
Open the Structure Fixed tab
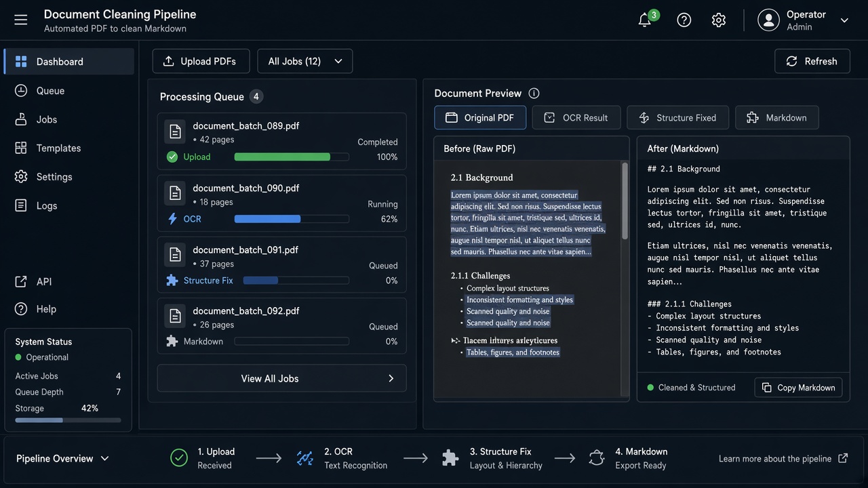[x=677, y=118]
